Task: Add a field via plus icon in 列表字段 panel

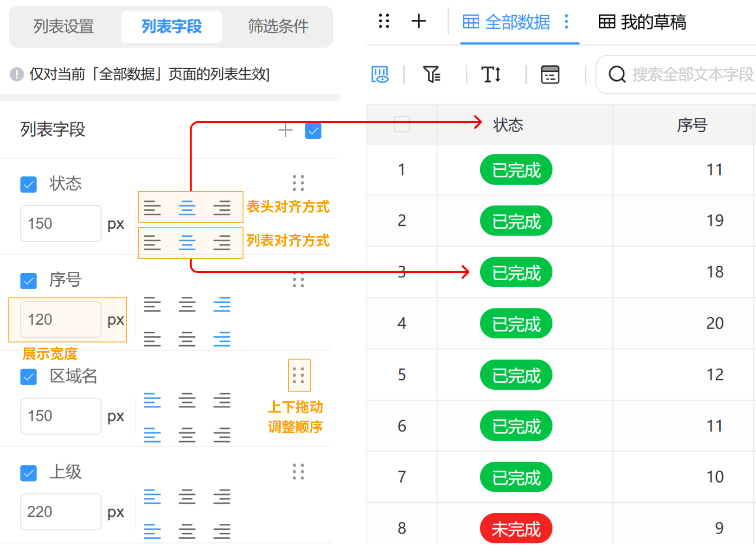Action: click(x=286, y=130)
